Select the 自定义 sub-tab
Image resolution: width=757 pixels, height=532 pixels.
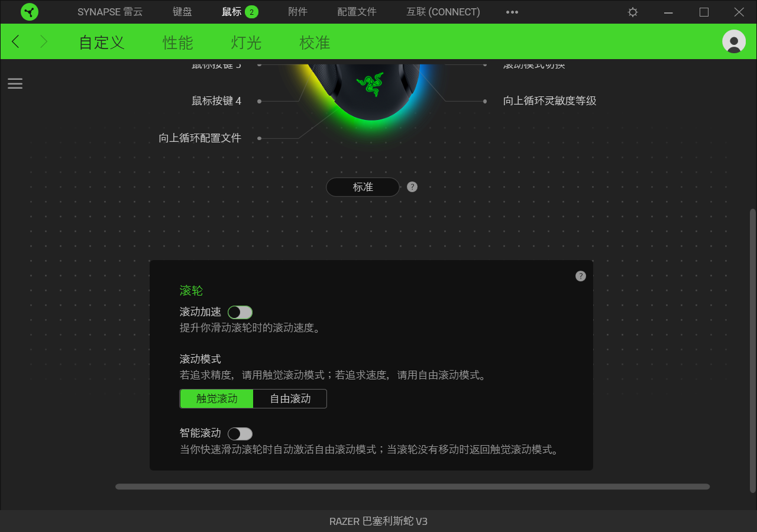tap(102, 43)
